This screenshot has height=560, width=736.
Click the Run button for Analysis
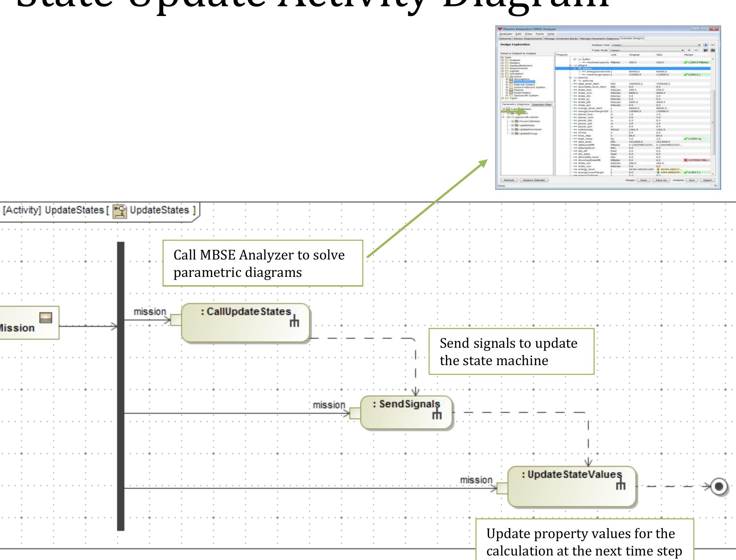tap(692, 180)
